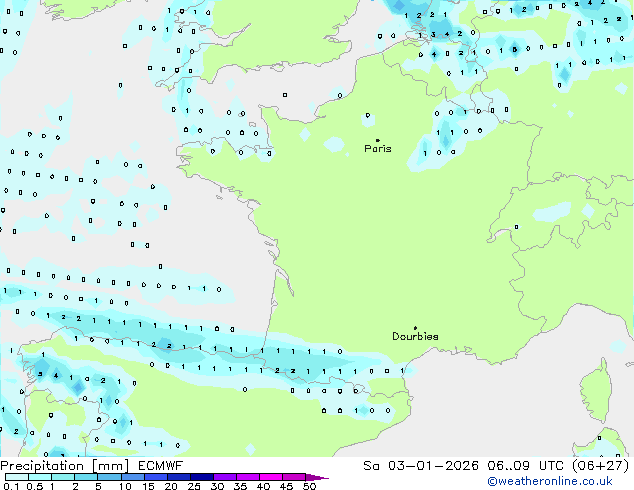Pick the 10–15 mm blue legend swatch

pyautogui.click(x=132, y=477)
